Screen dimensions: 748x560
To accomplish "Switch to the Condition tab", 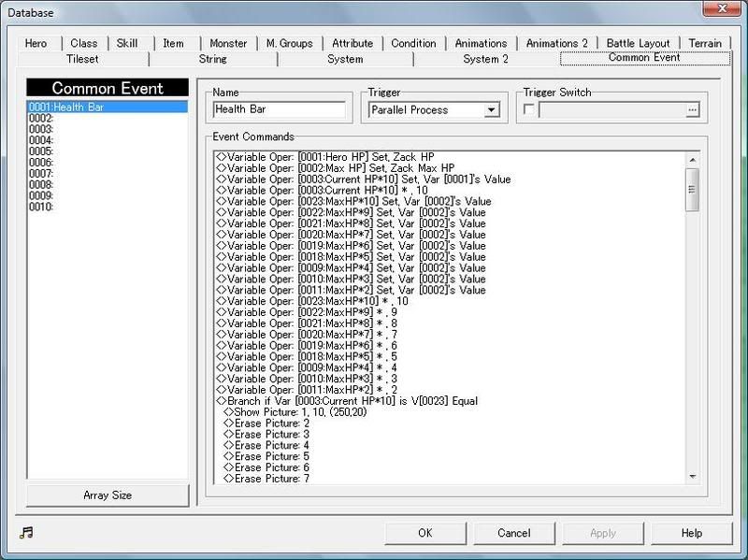I will point(413,43).
